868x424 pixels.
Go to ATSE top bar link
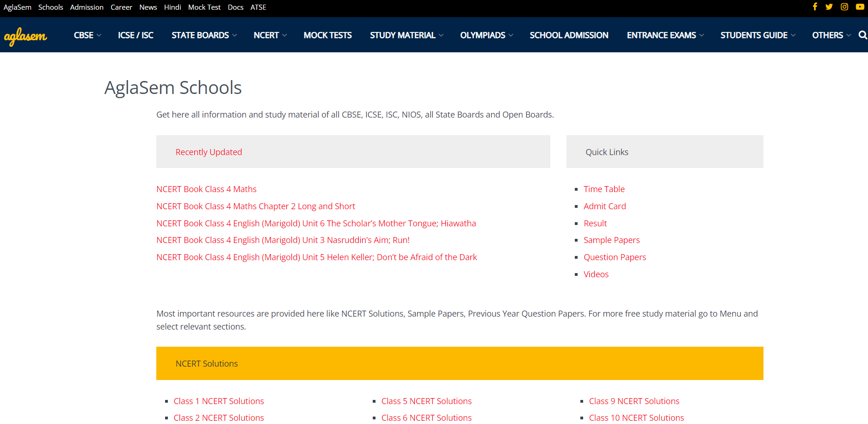point(258,7)
